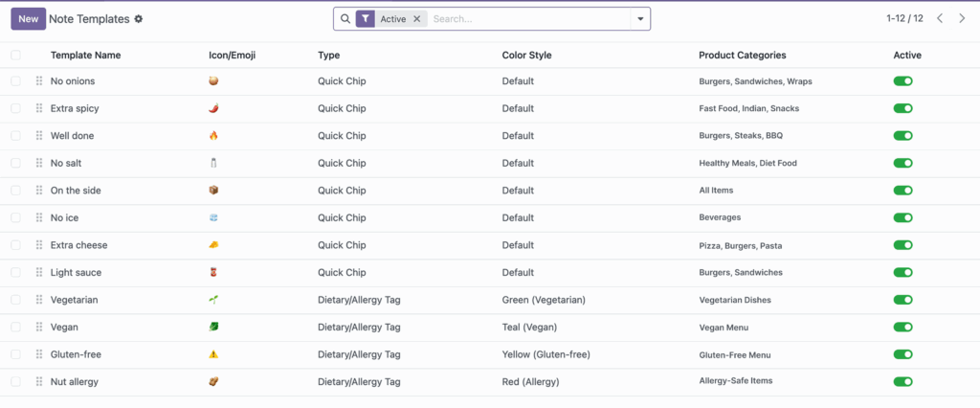Click the seedling emoji for Vegetarian
Viewport: 980px width, 408px height.
click(213, 300)
